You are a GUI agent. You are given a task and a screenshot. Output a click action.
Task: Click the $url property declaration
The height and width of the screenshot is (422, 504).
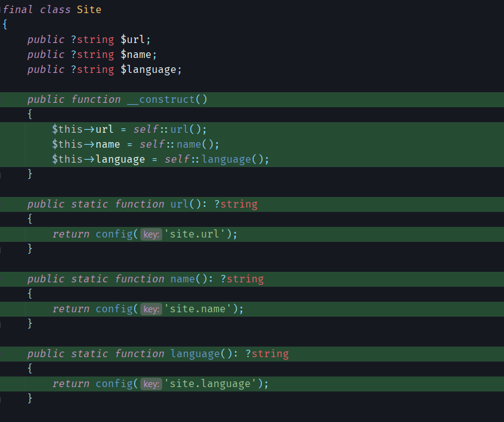[133, 39]
